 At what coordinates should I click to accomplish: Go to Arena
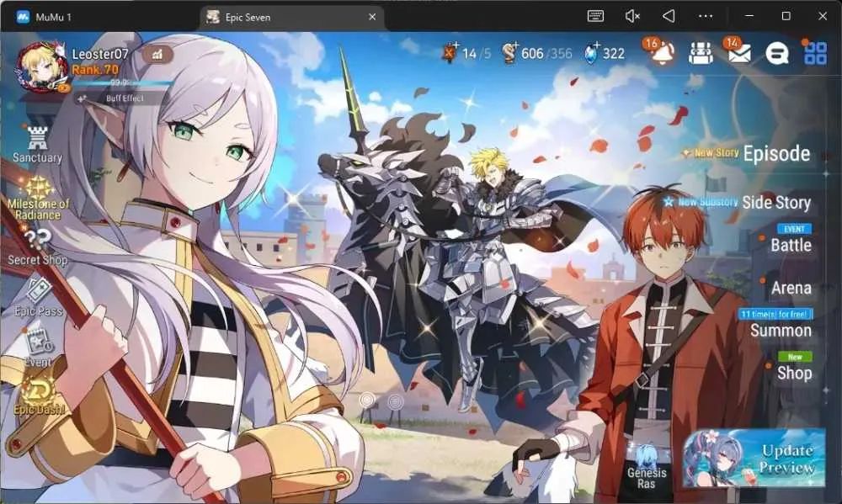click(x=791, y=289)
